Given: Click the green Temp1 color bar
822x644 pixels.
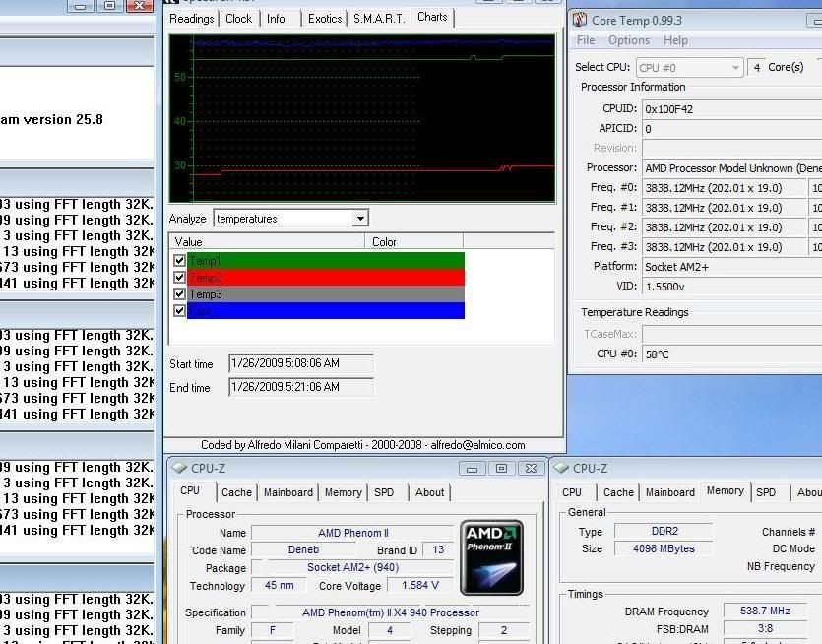Looking at the screenshot, I should pos(326,261).
